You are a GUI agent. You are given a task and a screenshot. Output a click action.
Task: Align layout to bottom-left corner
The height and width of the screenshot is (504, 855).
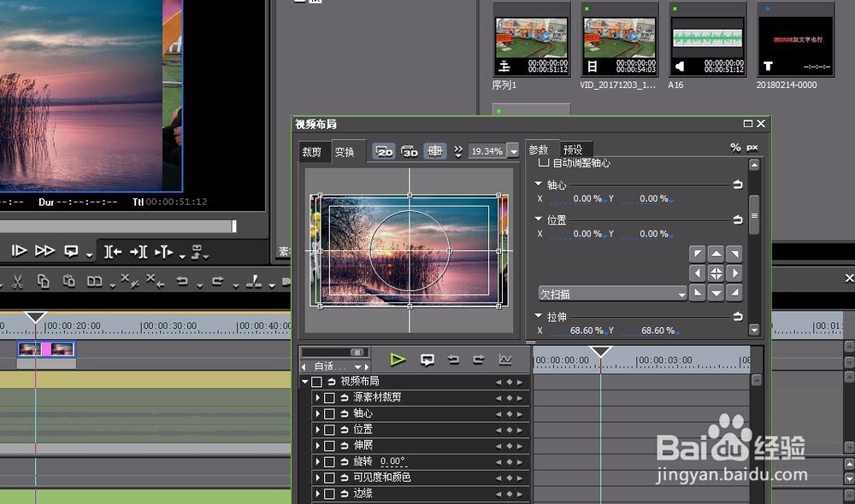(x=698, y=293)
